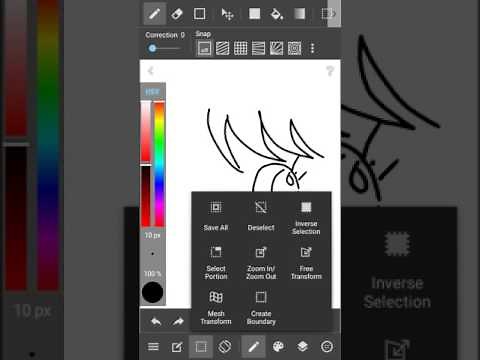Select the rectangle Shape tool

click(x=199, y=14)
